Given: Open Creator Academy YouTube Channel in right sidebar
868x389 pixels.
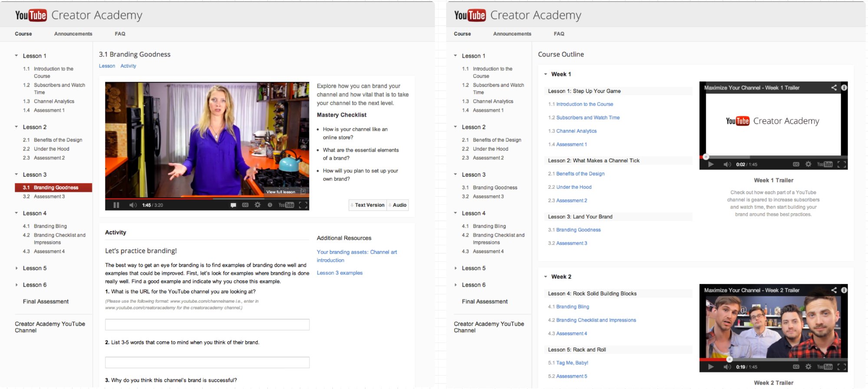Looking at the screenshot, I should tap(489, 327).
